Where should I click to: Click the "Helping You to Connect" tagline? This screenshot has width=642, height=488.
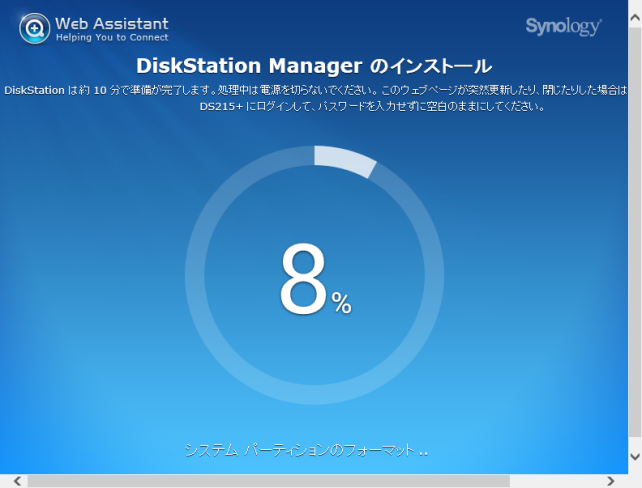coord(112,38)
